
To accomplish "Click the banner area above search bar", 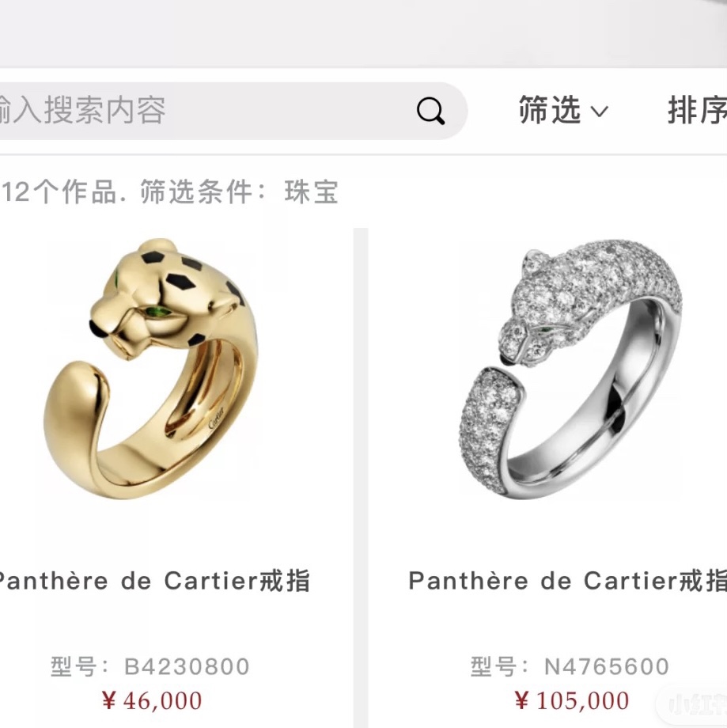I will coord(364,33).
